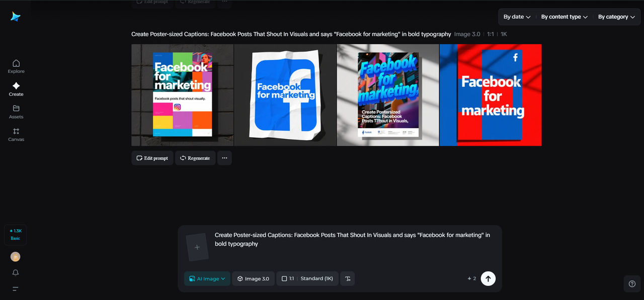The width and height of the screenshot is (644, 300).
Task: Expand the By content type dropdown
Action: pyautogui.click(x=564, y=17)
